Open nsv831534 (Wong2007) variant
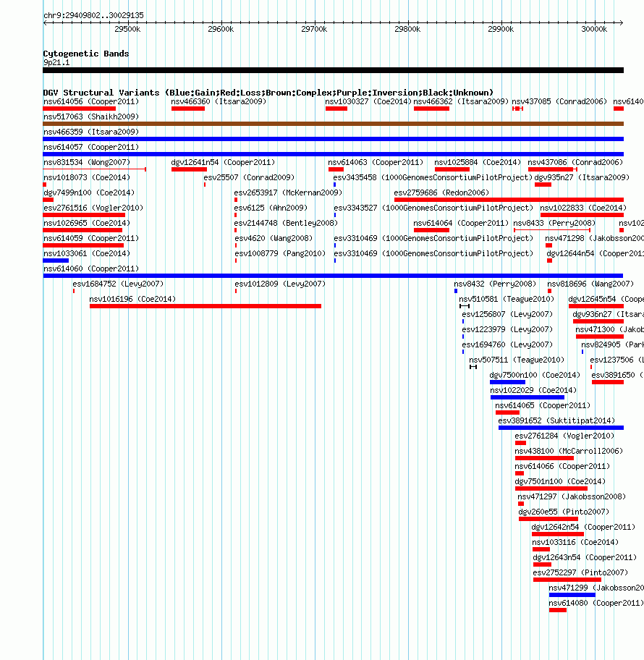Screen dimensions: 644x660 point(87,162)
